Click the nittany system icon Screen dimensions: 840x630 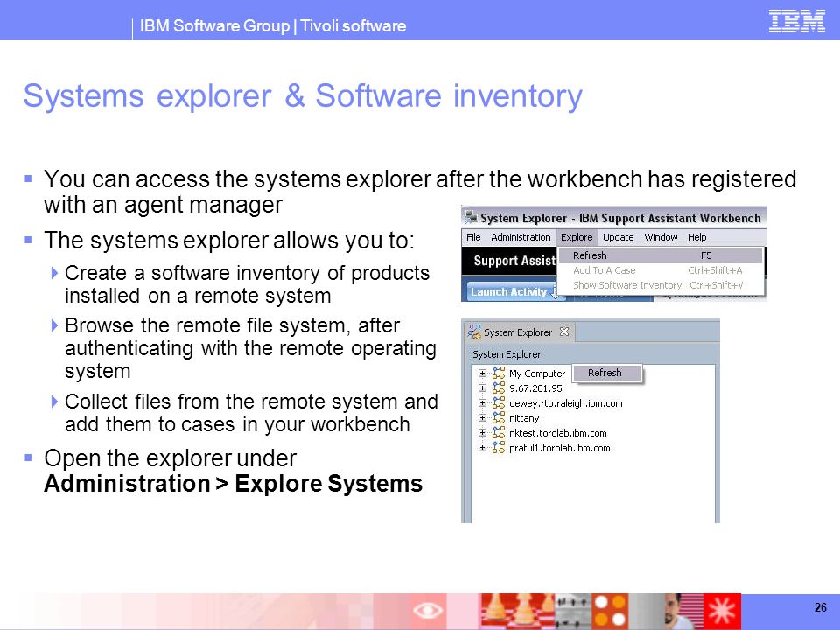tap(498, 418)
